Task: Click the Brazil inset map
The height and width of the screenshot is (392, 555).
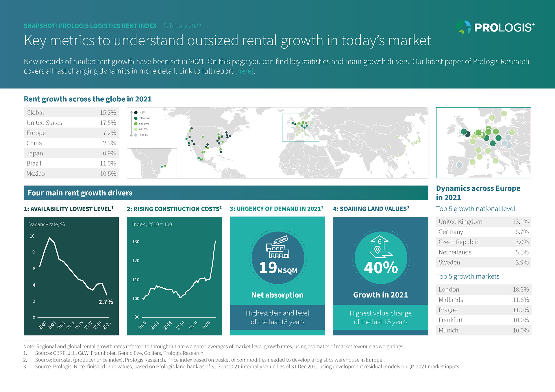Action: point(152,163)
